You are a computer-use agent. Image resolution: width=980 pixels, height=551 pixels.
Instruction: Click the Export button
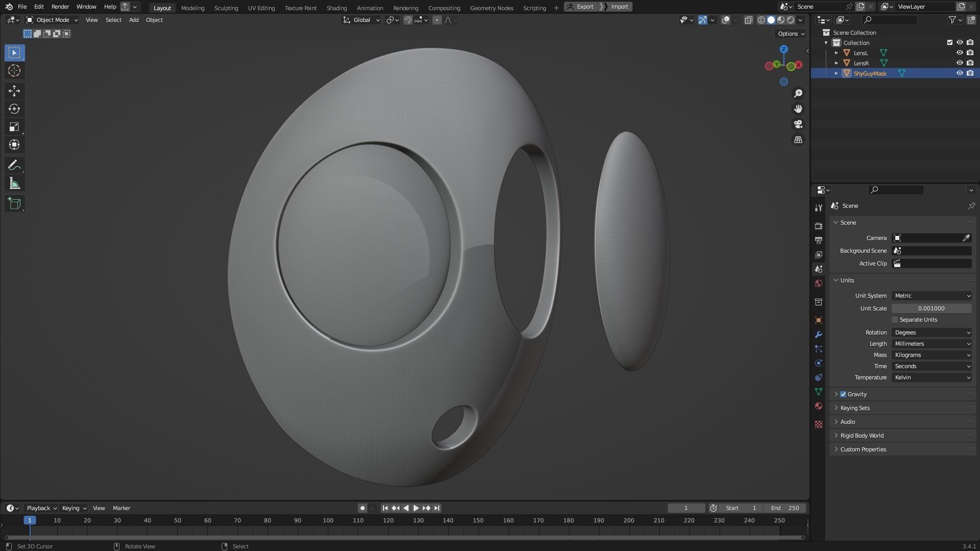581,7
